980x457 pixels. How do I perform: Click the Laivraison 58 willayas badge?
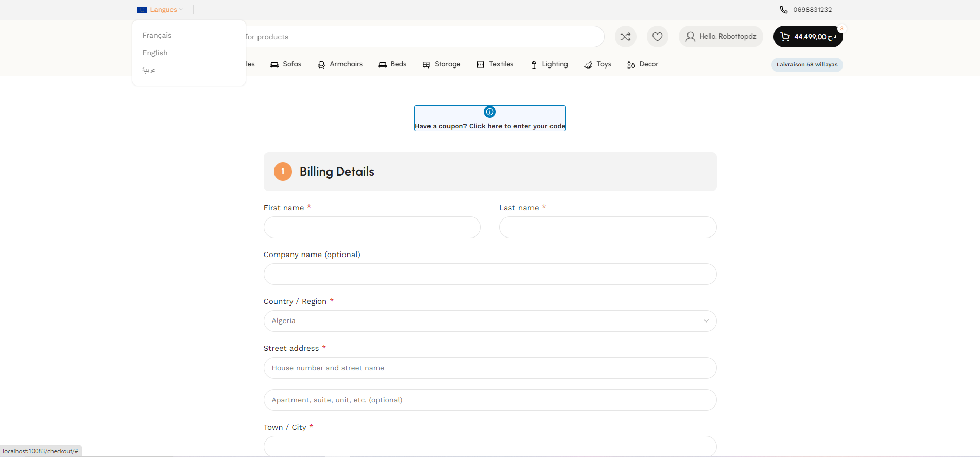[806, 65]
